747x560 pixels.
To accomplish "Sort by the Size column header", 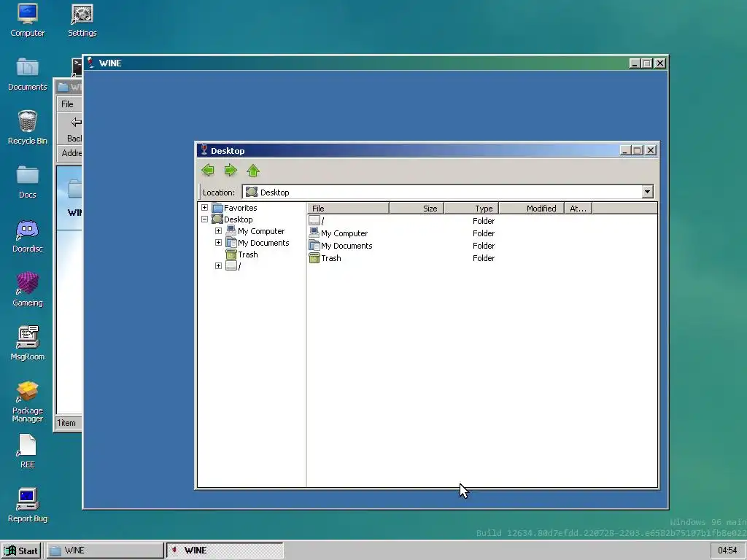I will click(417, 208).
